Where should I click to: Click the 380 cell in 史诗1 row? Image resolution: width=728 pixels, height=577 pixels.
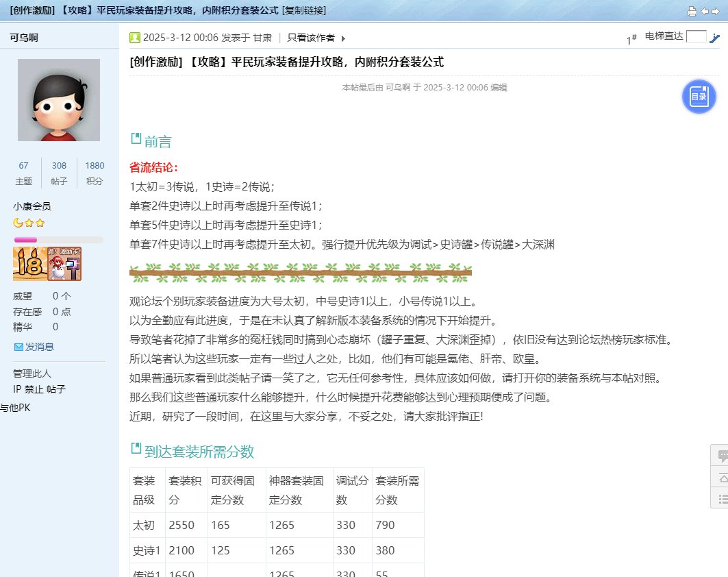pos(398,550)
